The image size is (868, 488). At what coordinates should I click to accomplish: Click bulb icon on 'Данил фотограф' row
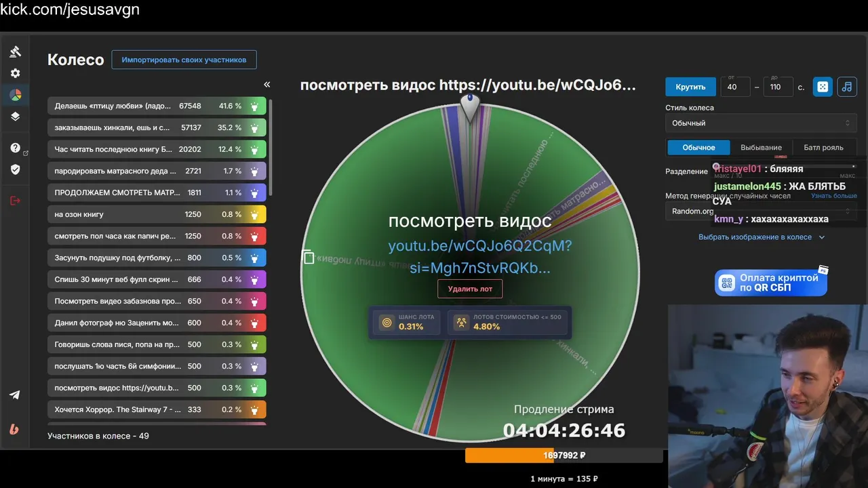click(x=255, y=323)
